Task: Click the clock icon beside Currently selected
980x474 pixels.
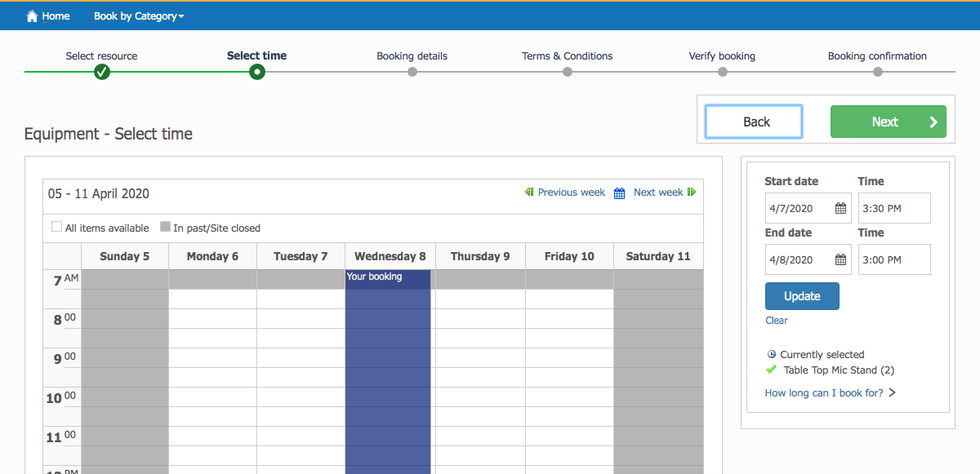Action: [x=771, y=354]
